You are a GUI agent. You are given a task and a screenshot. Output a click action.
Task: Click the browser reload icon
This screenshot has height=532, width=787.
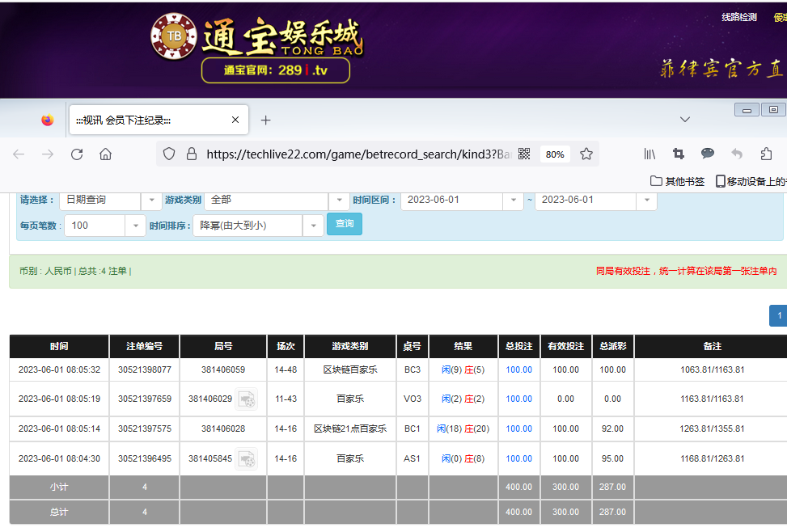click(x=77, y=154)
